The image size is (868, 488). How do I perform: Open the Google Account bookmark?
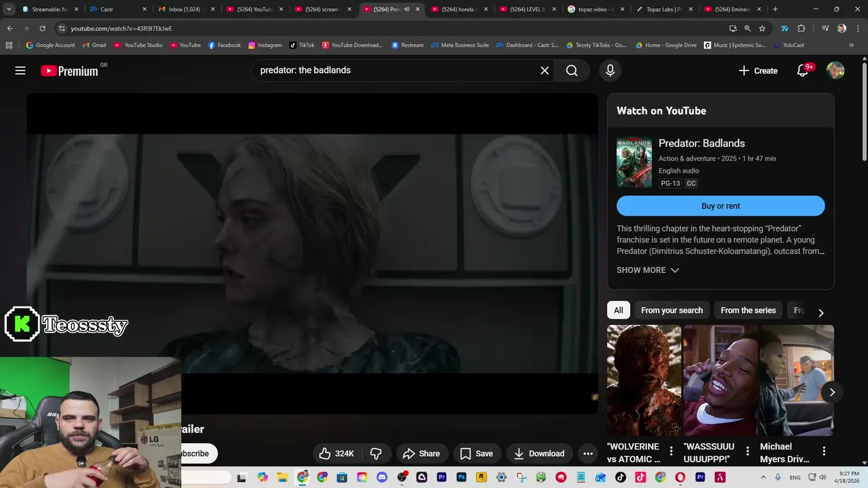(50, 45)
